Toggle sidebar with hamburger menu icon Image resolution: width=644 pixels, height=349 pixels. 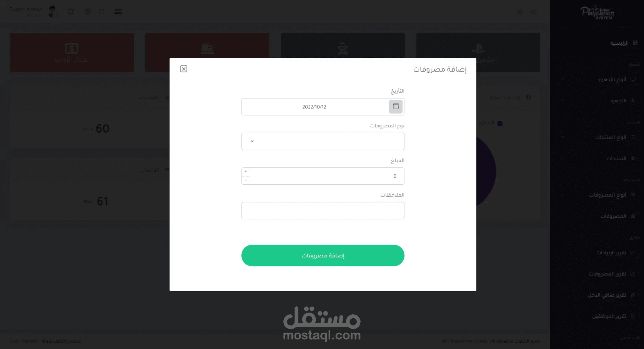point(534,12)
